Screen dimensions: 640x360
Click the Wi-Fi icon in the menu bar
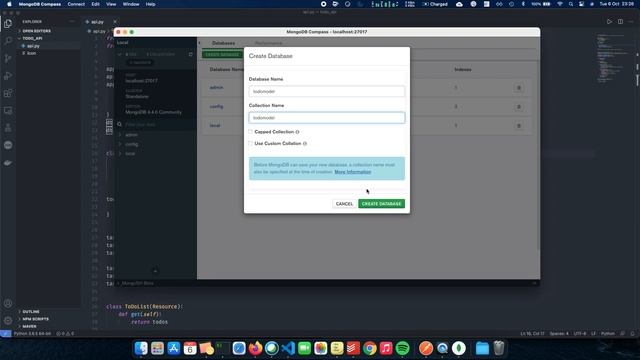point(560,4)
